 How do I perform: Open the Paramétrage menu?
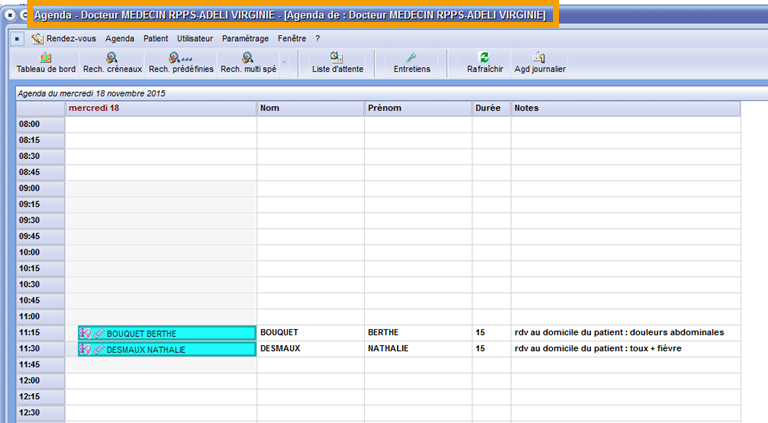coord(245,38)
